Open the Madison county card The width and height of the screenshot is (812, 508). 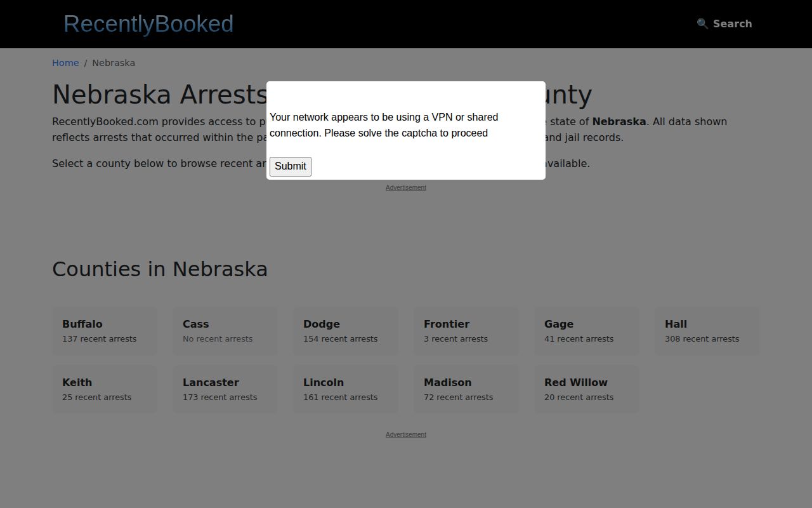coord(466,389)
